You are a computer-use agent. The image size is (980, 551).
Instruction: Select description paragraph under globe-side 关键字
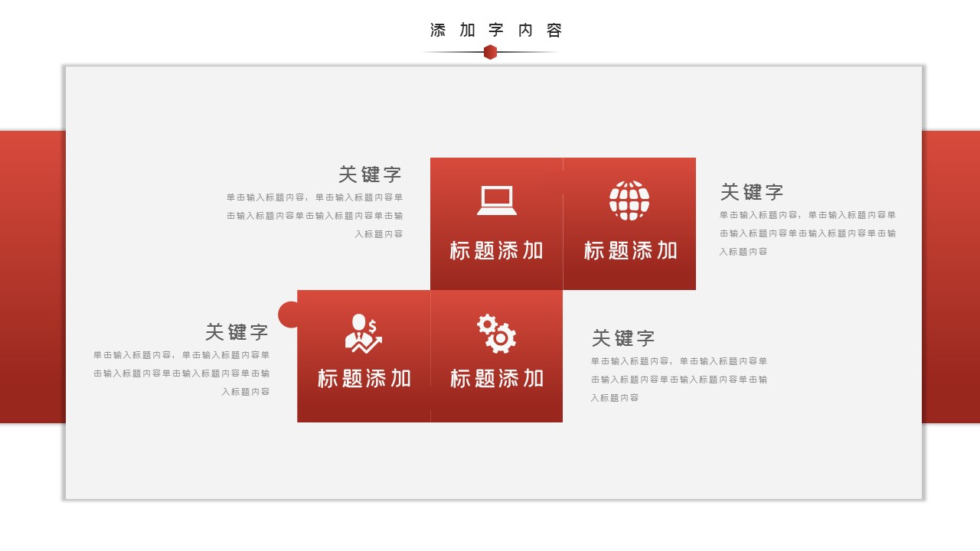(807, 233)
